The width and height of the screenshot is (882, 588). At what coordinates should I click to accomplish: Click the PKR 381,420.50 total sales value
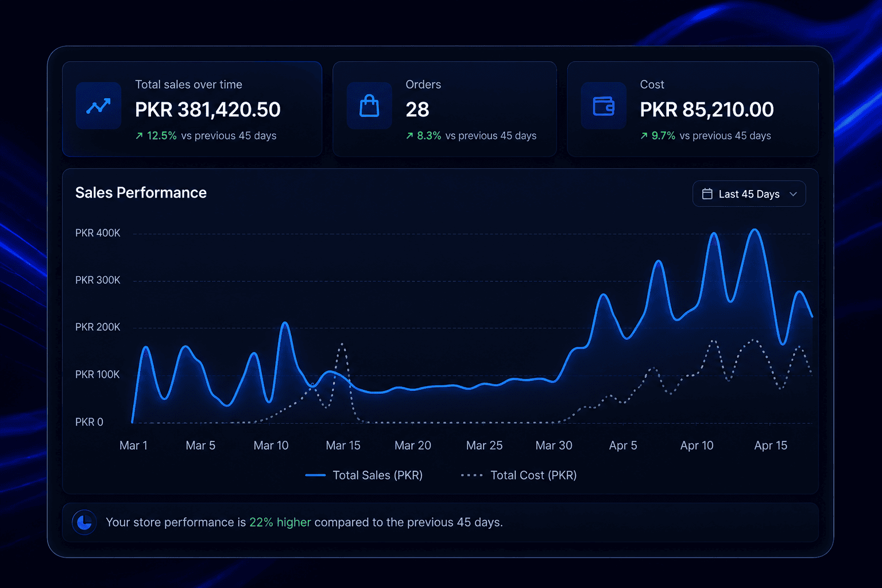(x=208, y=110)
